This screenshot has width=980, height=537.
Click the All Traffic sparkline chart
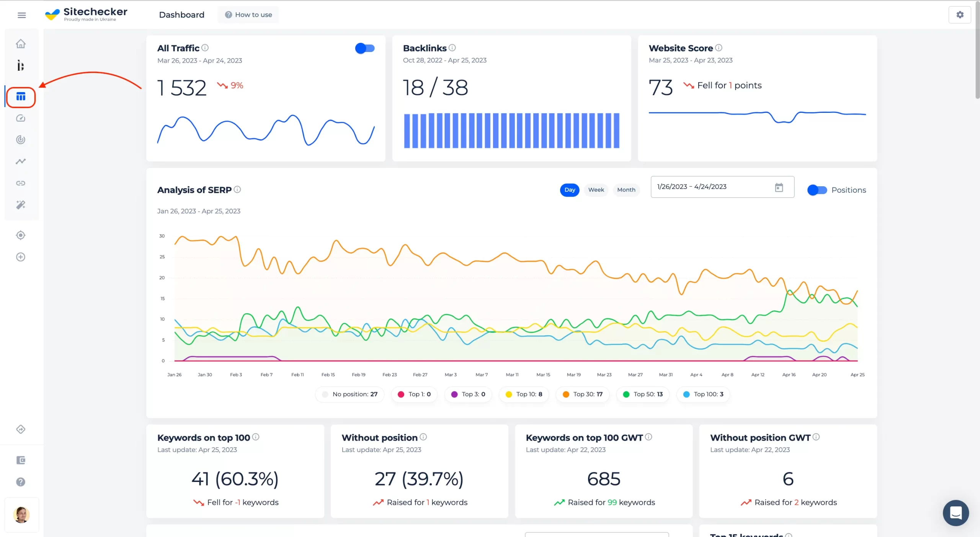tap(266, 130)
